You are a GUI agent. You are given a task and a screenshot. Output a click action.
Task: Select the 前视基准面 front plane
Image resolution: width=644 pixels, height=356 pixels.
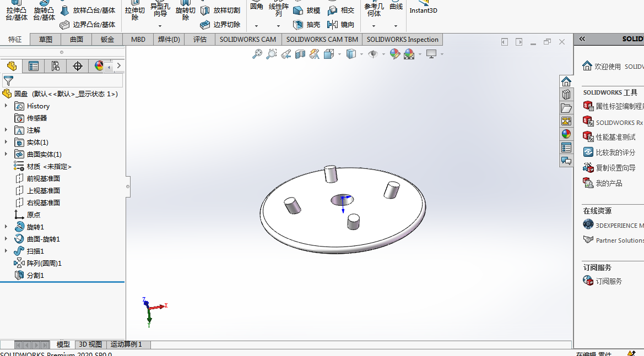pos(37,178)
